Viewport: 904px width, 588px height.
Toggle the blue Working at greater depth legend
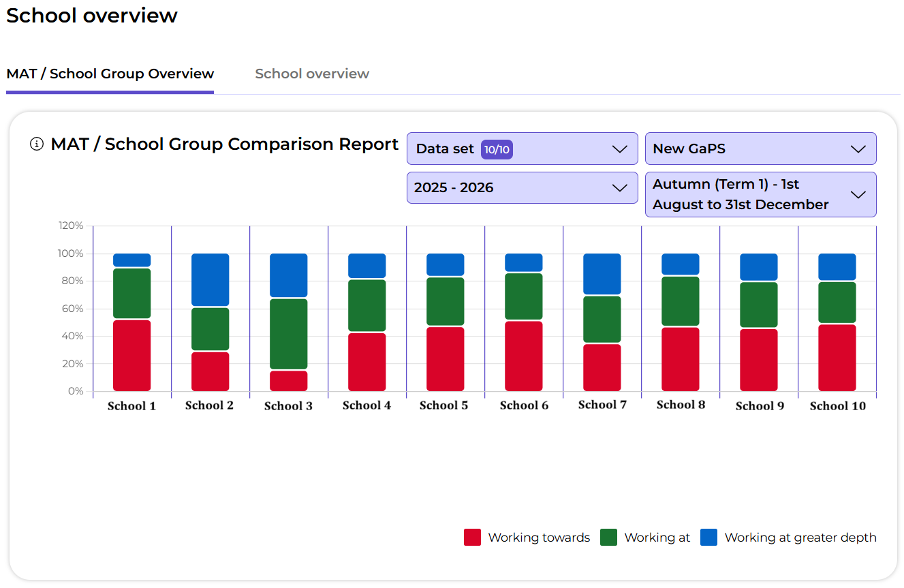pyautogui.click(x=709, y=538)
